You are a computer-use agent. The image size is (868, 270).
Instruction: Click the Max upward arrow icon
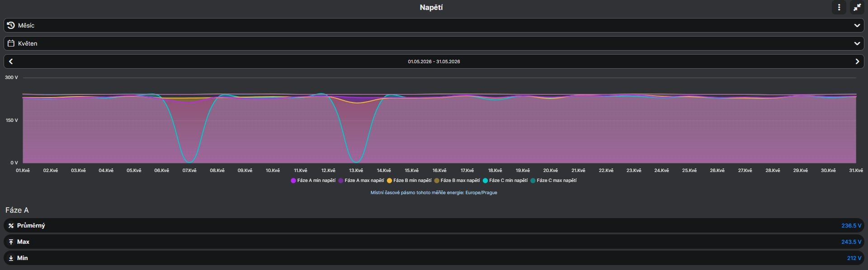(x=11, y=242)
